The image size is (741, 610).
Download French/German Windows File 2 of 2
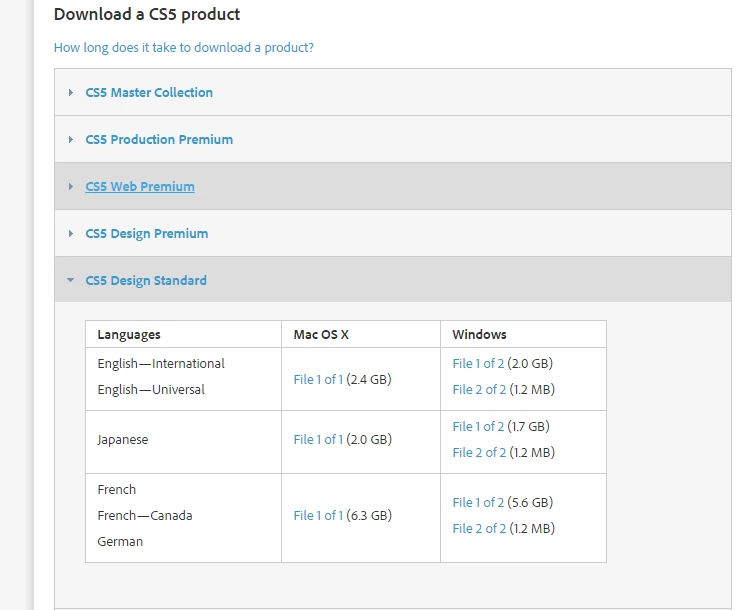[479, 528]
